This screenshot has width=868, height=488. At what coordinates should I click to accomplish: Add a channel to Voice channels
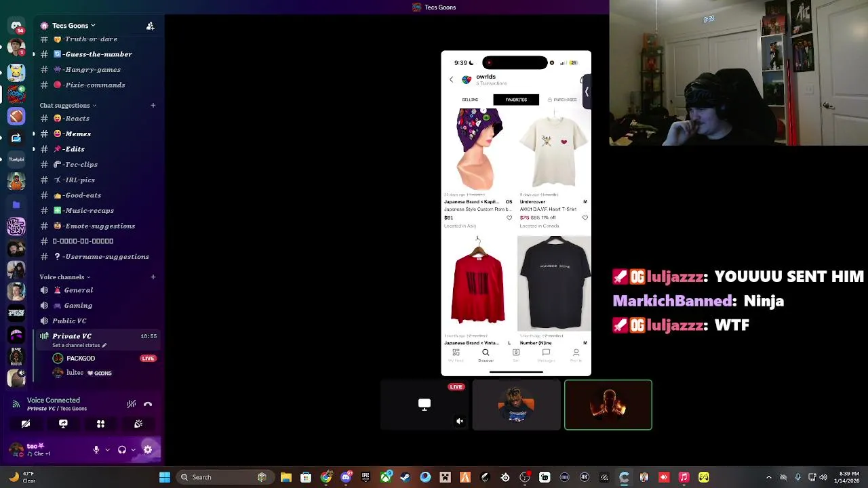(153, 277)
